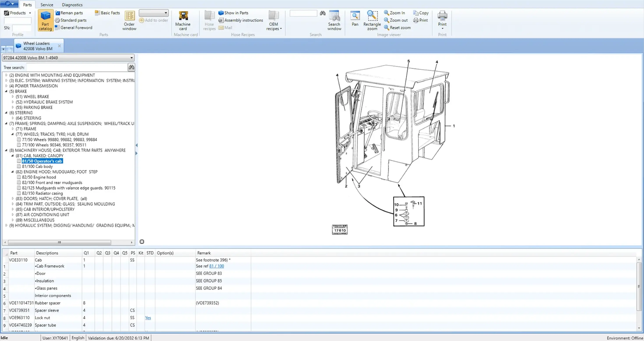Image resolution: width=644 pixels, height=341 pixels.
Task: Open OEM recipes menu
Action: click(273, 21)
